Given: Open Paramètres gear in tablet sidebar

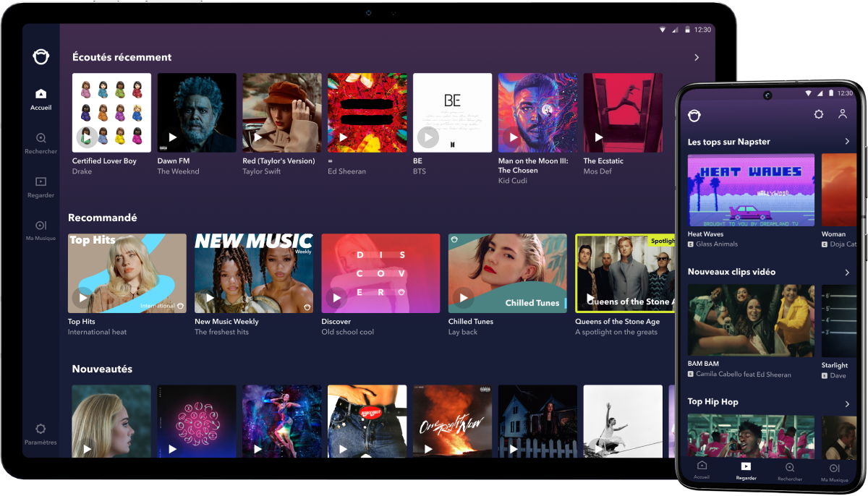Looking at the screenshot, I should pyautogui.click(x=41, y=434).
